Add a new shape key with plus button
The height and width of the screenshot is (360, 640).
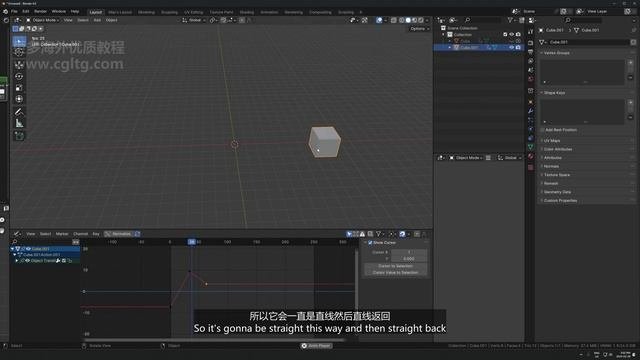pyautogui.click(x=631, y=102)
